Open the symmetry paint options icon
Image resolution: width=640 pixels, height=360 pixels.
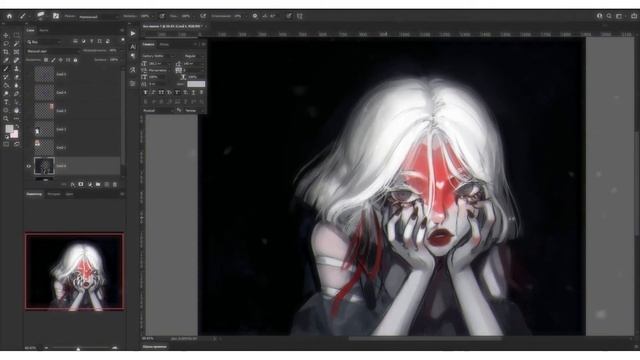pyautogui.click(x=299, y=16)
